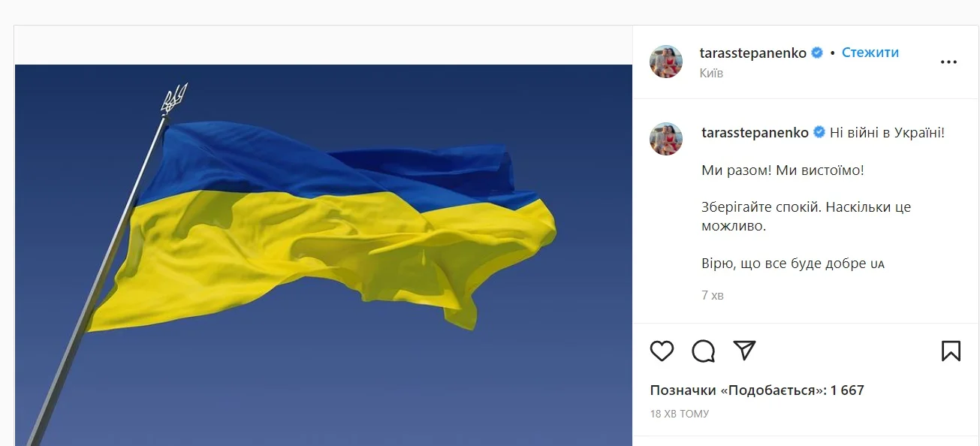The width and height of the screenshot is (980, 446).
Task: Open the Київ location link
Action: [711, 73]
